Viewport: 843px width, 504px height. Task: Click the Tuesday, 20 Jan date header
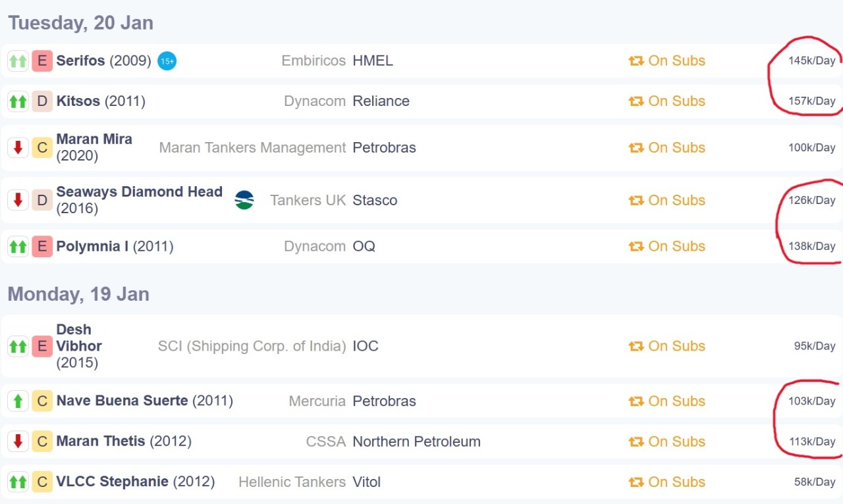(80, 23)
